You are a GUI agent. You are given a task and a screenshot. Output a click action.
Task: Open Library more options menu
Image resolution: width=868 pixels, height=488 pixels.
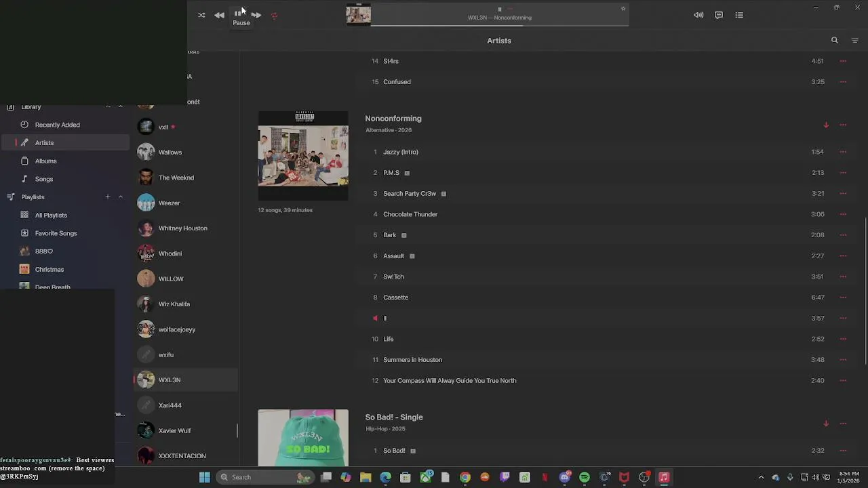coord(108,106)
